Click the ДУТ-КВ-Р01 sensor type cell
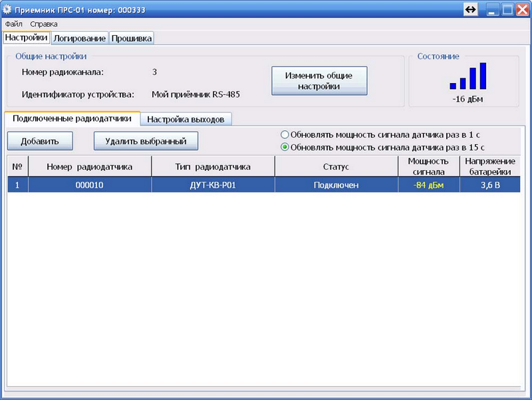The width and height of the screenshot is (532, 400). click(213, 185)
